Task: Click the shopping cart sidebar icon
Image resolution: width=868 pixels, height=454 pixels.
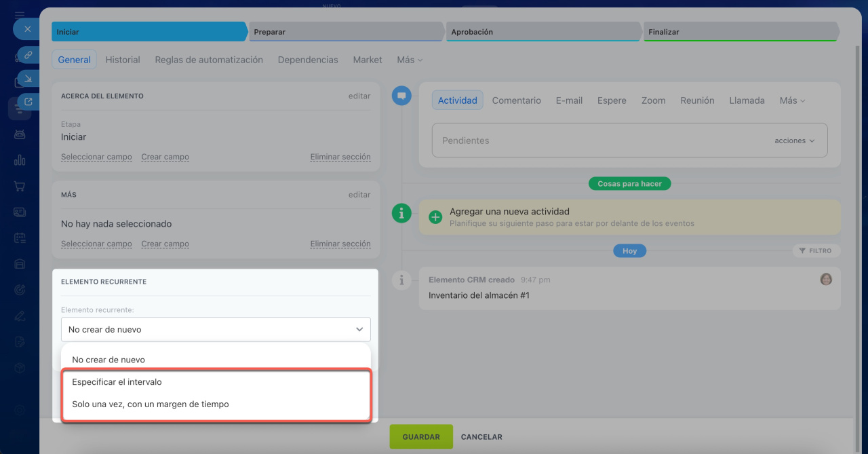Action: click(x=20, y=186)
